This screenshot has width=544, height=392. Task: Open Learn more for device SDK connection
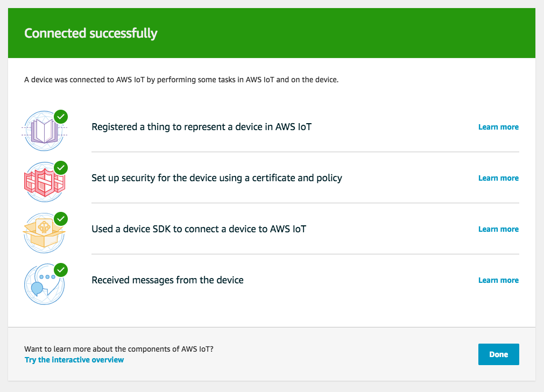[x=499, y=229]
